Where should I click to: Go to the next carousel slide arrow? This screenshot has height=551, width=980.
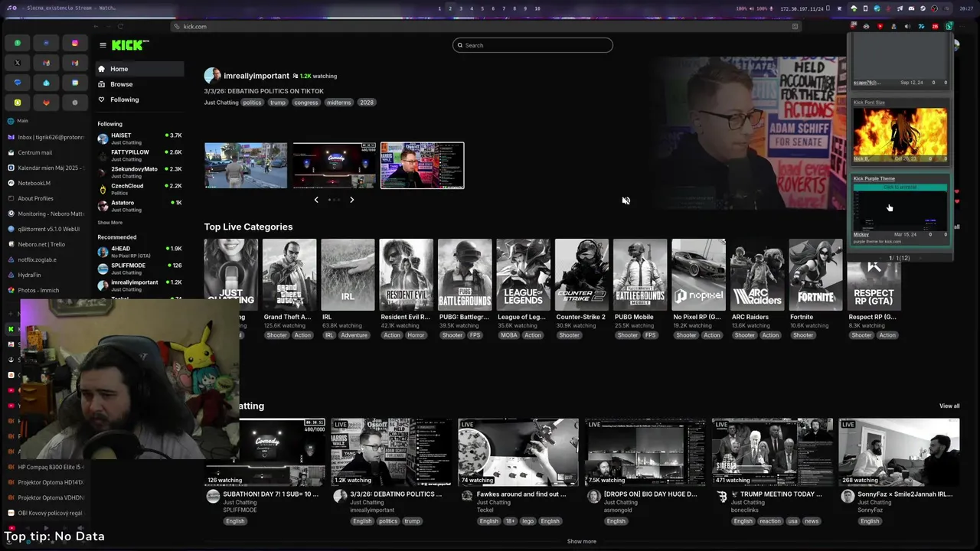(351, 200)
